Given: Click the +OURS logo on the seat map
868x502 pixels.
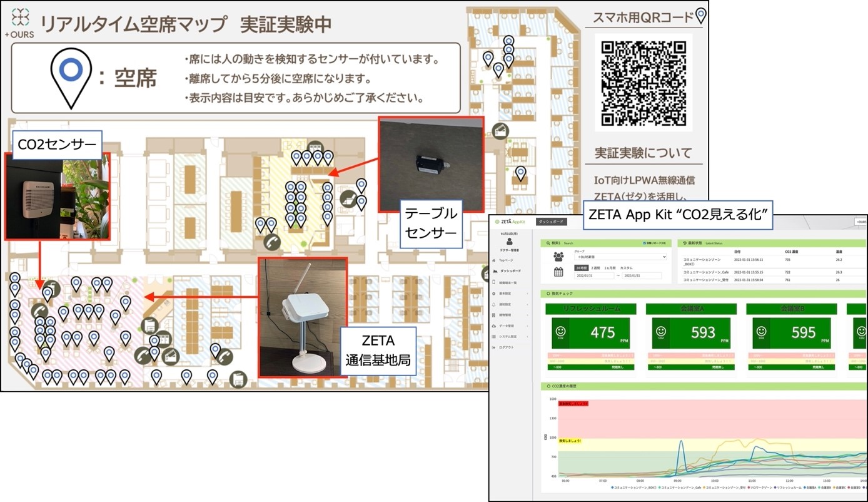Looking at the screenshot, I should [19, 23].
